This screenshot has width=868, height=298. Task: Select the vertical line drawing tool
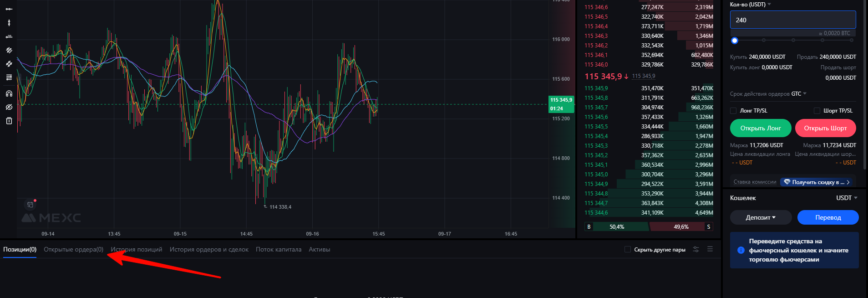coord(9,23)
